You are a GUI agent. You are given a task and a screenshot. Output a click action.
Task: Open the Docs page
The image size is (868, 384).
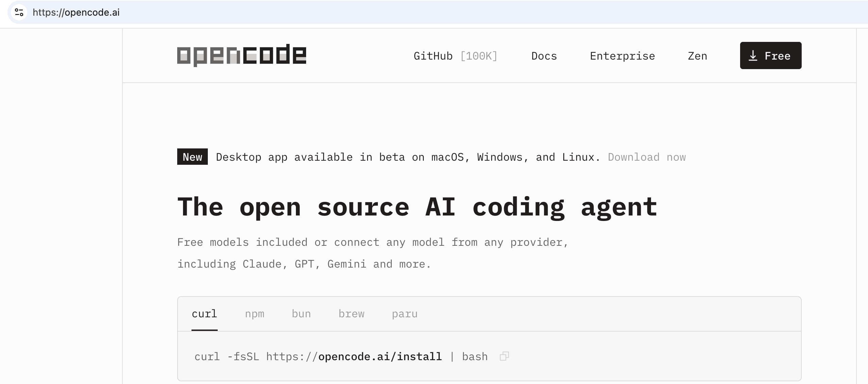pos(544,55)
